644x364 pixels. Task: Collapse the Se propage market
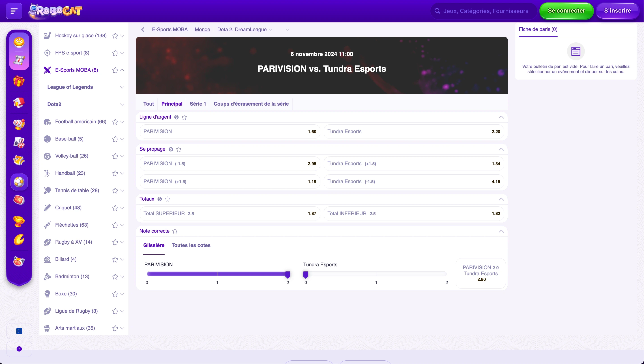tap(501, 149)
